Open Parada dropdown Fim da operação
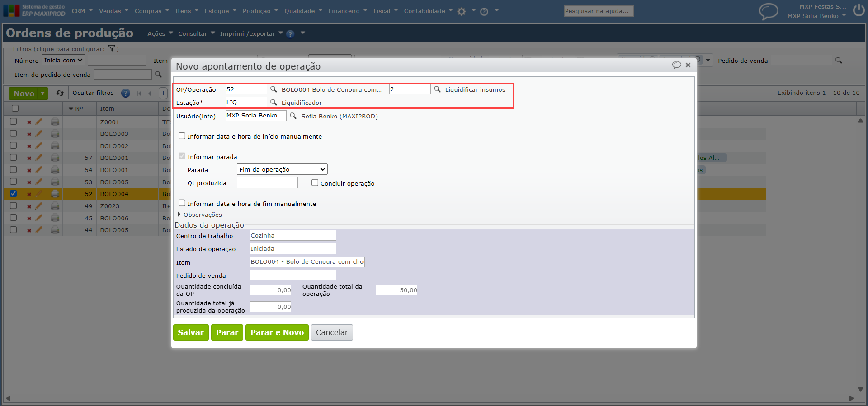This screenshot has height=406, width=868. [x=282, y=169]
